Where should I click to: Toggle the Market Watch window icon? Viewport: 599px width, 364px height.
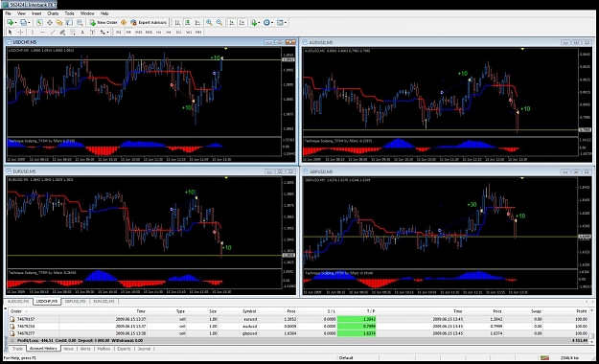[39, 23]
